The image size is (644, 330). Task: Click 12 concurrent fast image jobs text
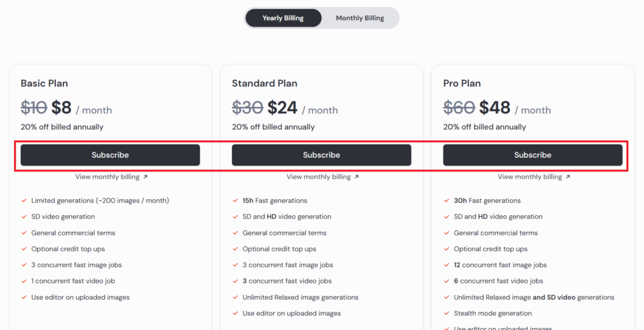[x=500, y=265]
